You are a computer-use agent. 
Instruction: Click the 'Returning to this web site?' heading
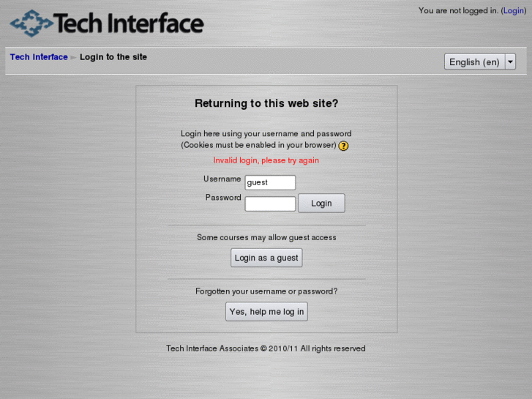coord(266,104)
